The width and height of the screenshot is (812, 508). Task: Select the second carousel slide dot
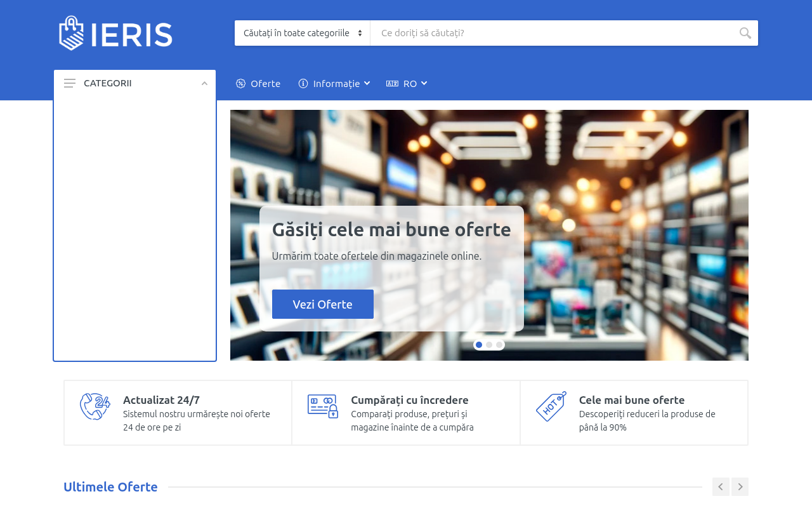pyautogui.click(x=489, y=345)
